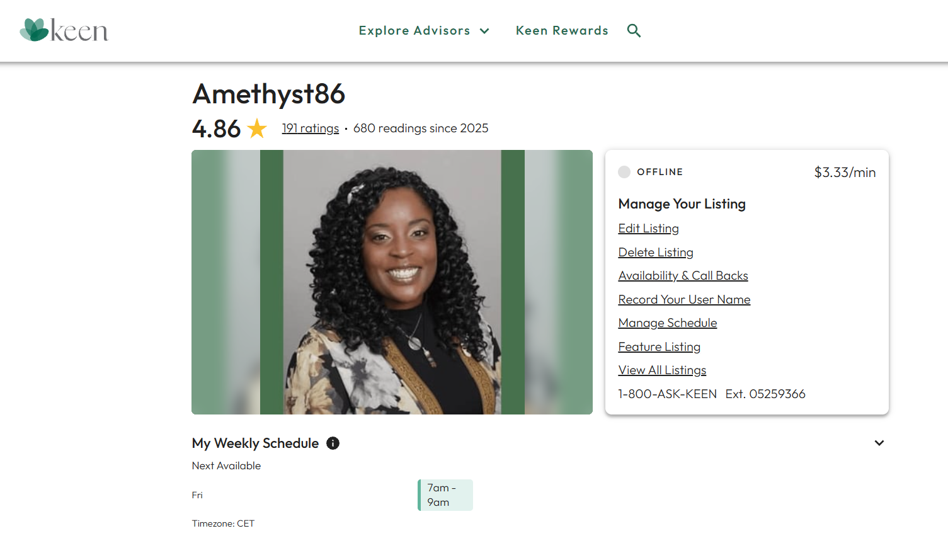This screenshot has width=948, height=560.
Task: Click the Amethyst86 profile photo
Action: pos(392,282)
